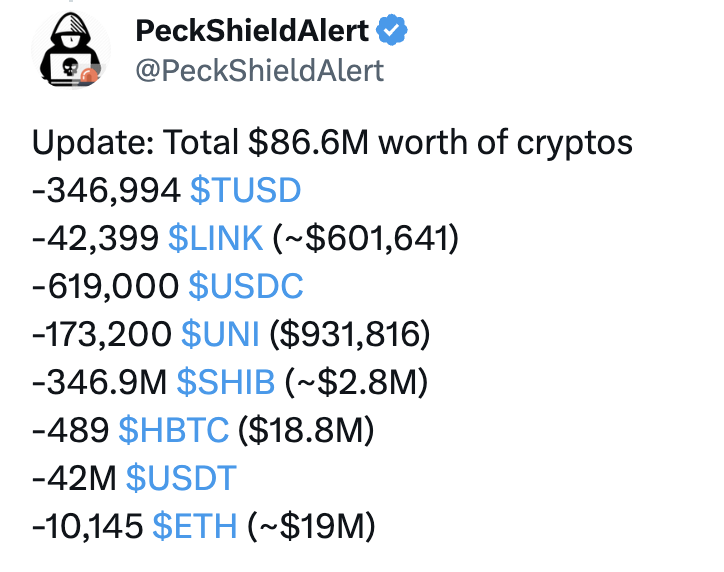Open the $LINK cashtag
The image size is (724, 572).
coord(216,238)
